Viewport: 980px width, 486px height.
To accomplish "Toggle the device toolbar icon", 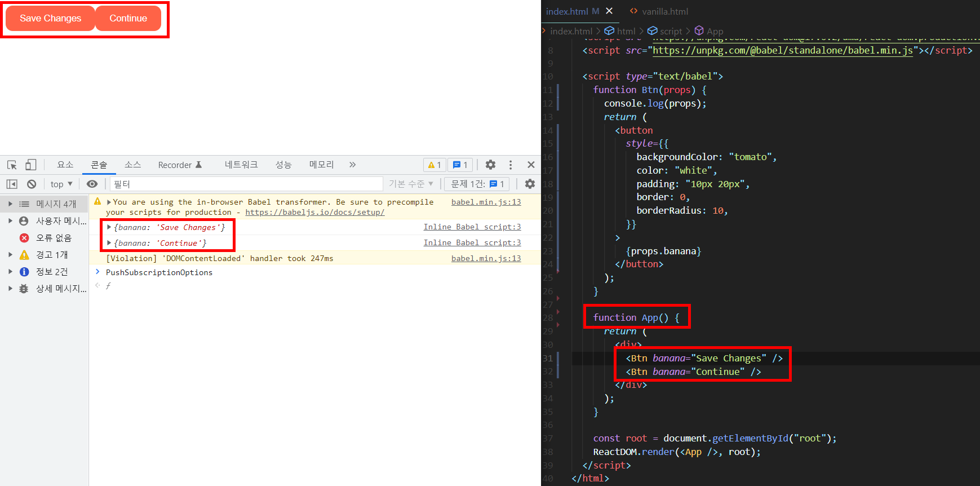I will [x=30, y=165].
